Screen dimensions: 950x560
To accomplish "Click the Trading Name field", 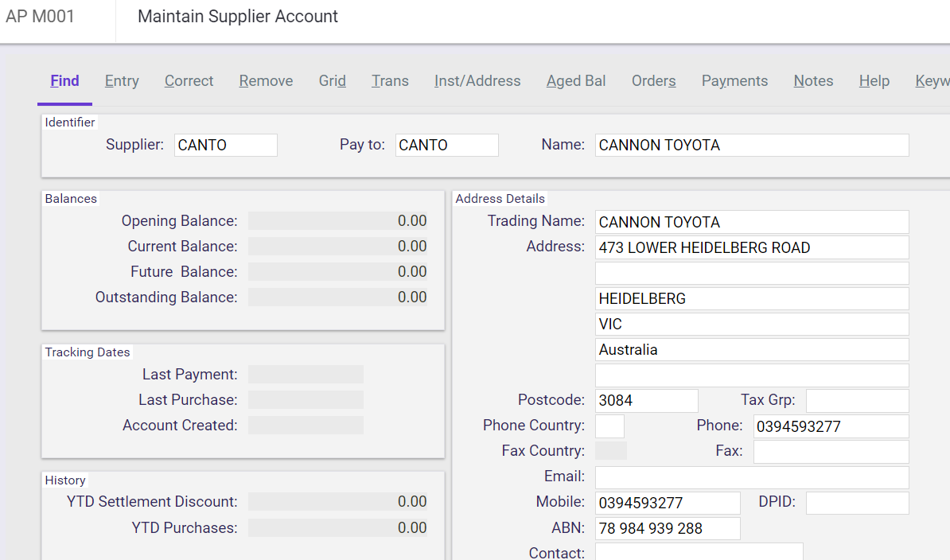I will [752, 222].
